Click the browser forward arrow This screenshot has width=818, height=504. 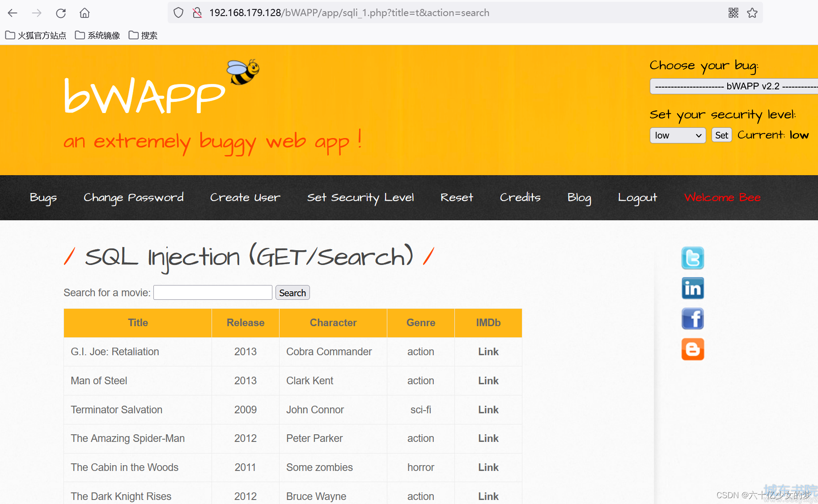[x=37, y=13]
